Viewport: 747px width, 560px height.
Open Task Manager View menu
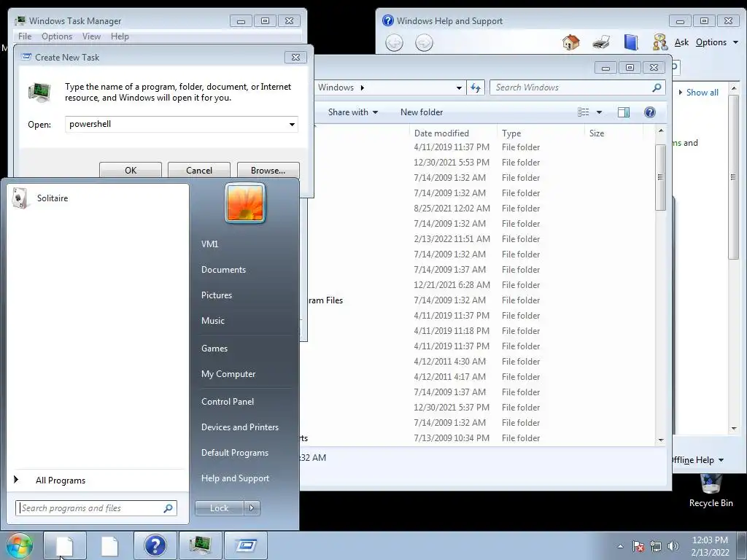(91, 36)
